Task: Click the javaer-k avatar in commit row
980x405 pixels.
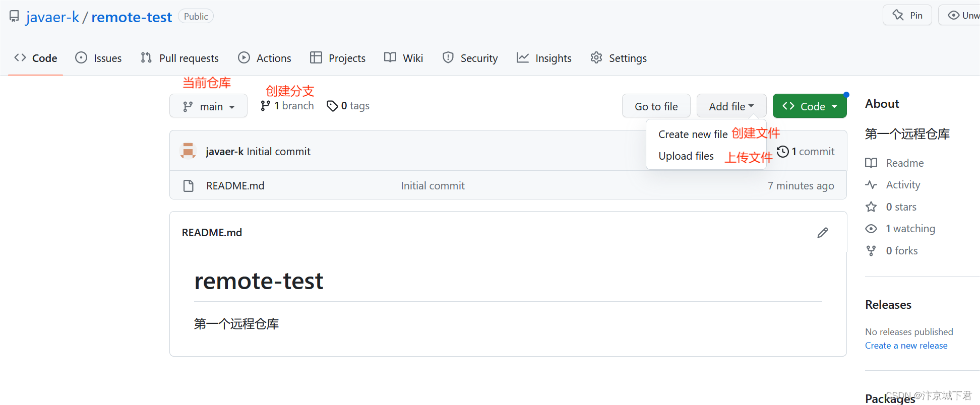Action: [x=188, y=151]
